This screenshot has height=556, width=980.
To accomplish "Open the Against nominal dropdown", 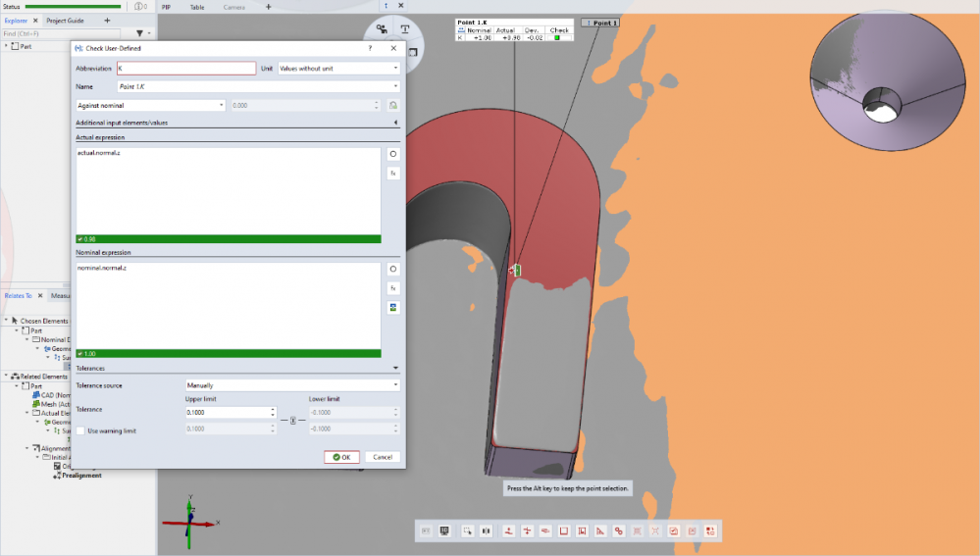I will tap(151, 105).
